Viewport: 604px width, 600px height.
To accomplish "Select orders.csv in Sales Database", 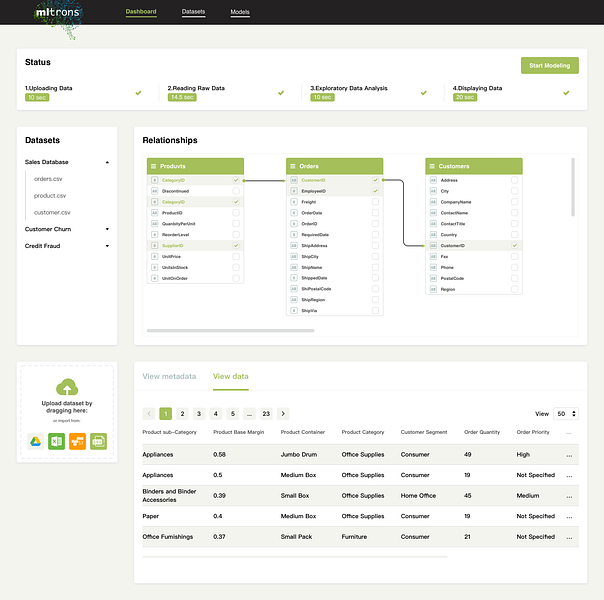I will (48, 179).
